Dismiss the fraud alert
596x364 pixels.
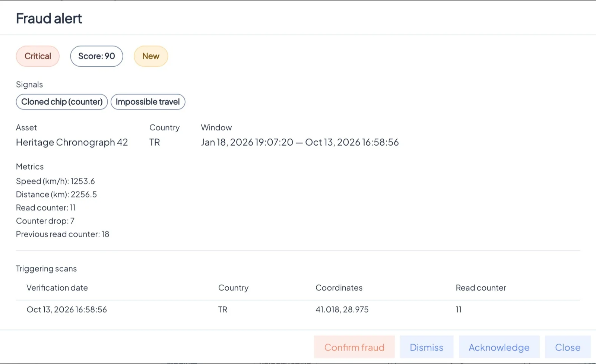pyautogui.click(x=427, y=347)
